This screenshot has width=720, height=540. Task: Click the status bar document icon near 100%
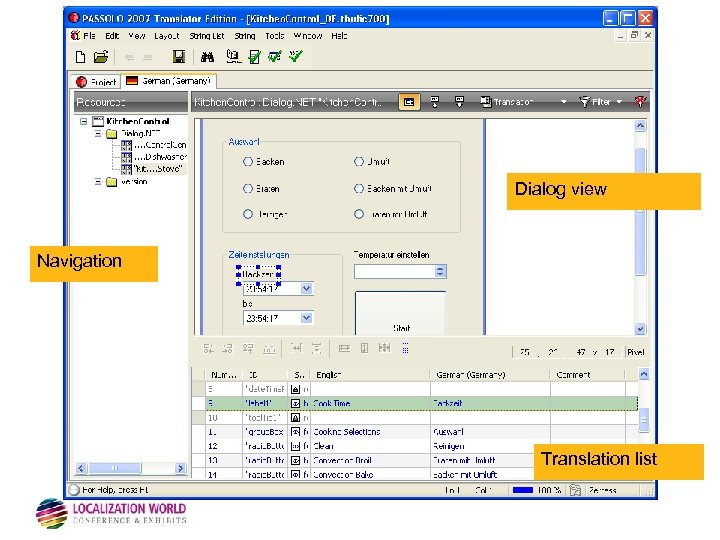point(575,490)
